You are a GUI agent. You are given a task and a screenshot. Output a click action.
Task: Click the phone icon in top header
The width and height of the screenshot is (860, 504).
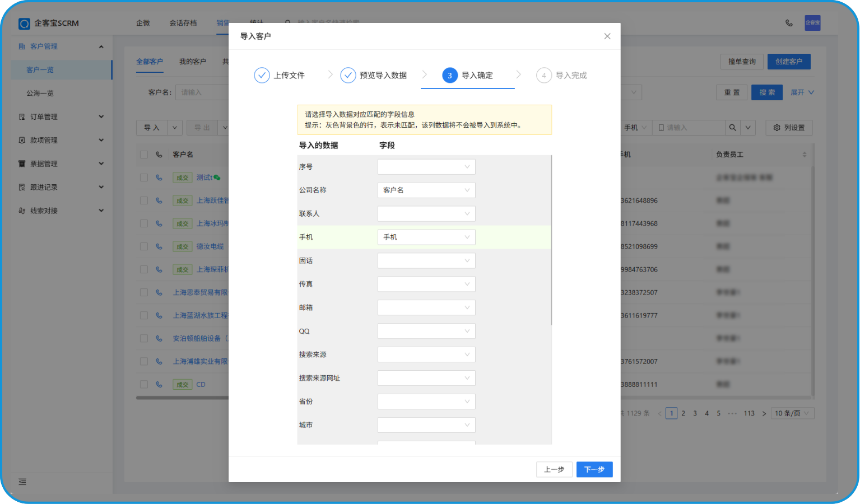point(789,23)
